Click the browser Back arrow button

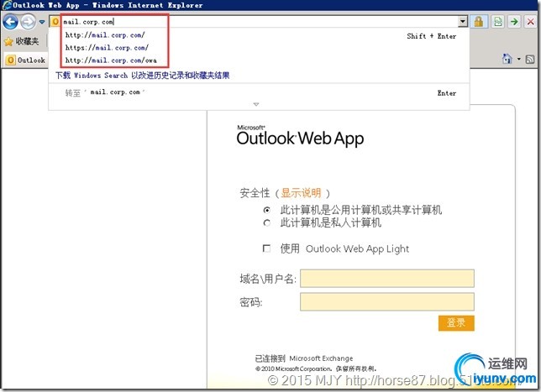10,22
